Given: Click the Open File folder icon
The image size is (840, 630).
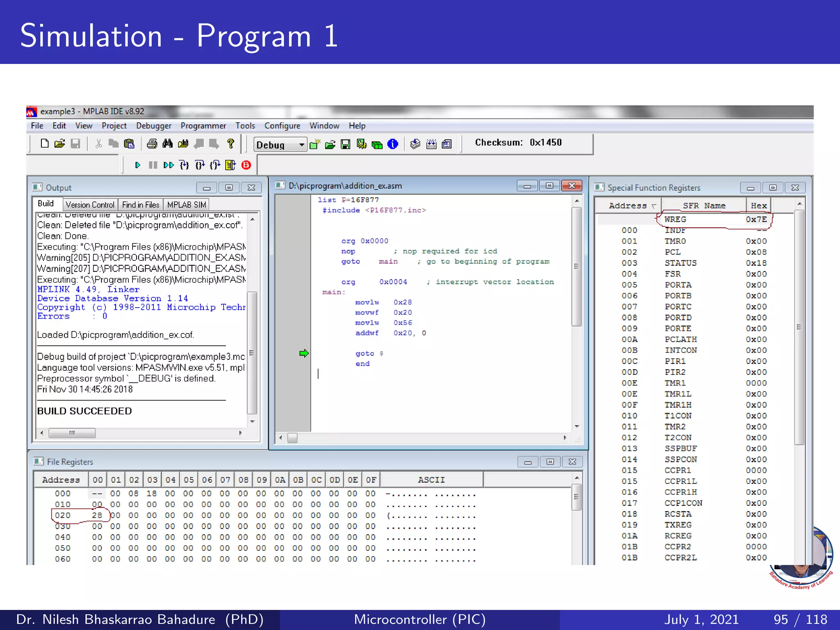Looking at the screenshot, I should click(x=60, y=144).
